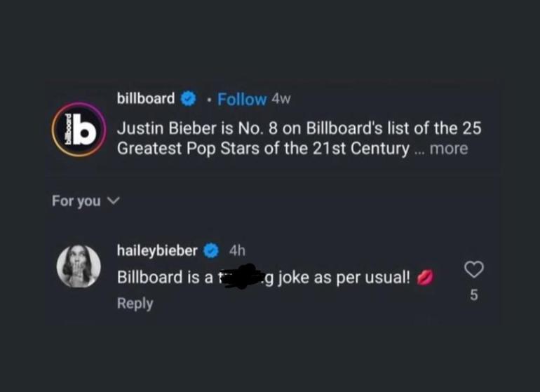Expand the caption with 'more'

[x=449, y=149]
